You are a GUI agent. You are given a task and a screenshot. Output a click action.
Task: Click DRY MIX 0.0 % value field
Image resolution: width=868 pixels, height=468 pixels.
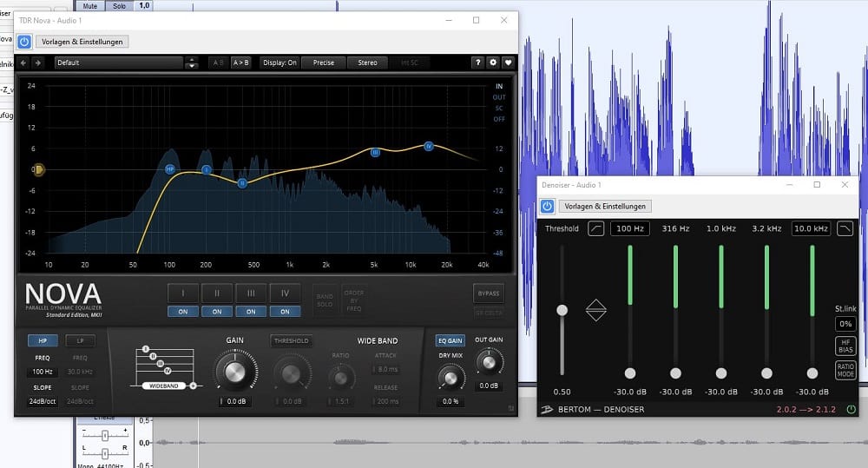[x=450, y=401]
